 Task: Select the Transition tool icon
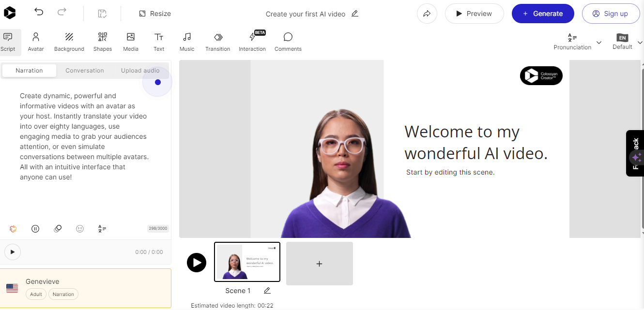pos(217,42)
